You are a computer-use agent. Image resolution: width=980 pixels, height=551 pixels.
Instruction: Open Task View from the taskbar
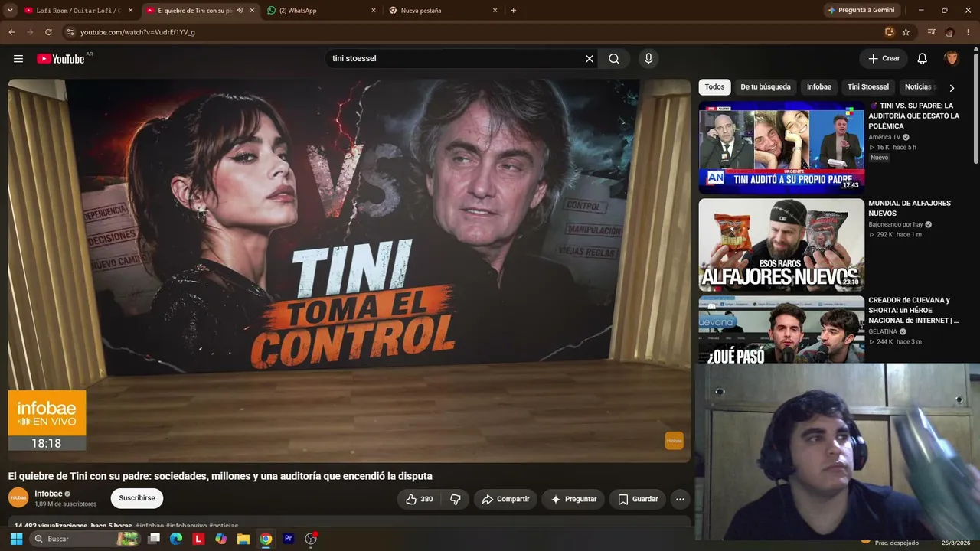[154, 539]
